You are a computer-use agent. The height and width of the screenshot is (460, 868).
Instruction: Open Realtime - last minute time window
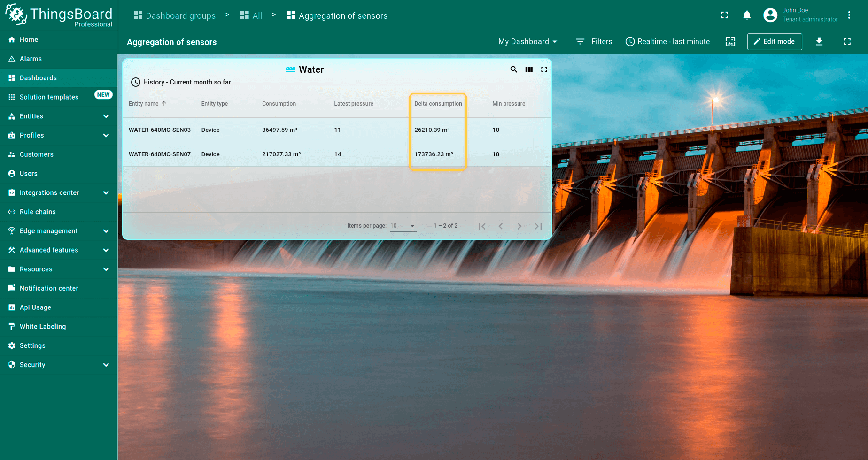click(x=667, y=42)
